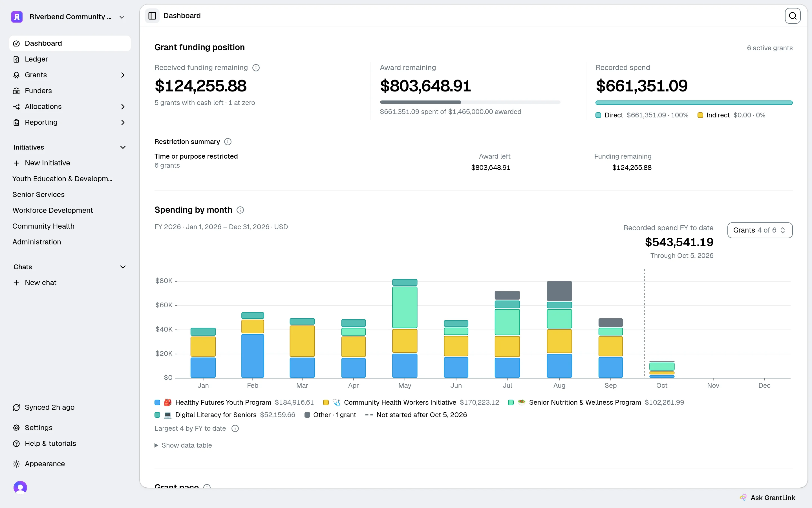
Task: Open the user avatar profile
Action: click(20, 487)
